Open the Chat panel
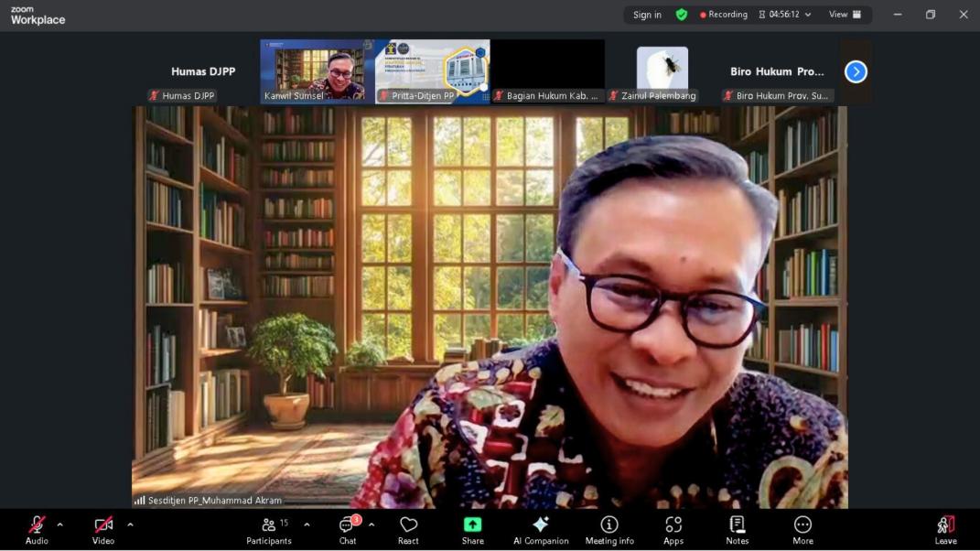Image resolution: width=980 pixels, height=551 pixels. (348, 530)
